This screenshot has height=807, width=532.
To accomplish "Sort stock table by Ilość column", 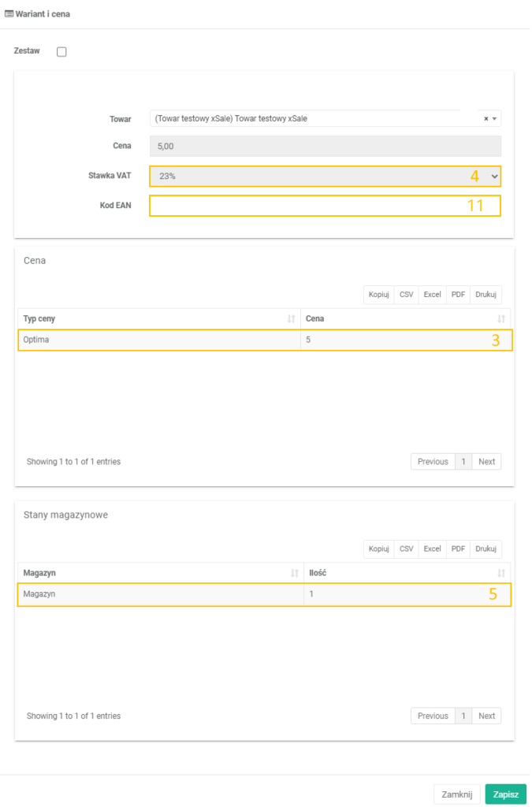I will point(405,573).
